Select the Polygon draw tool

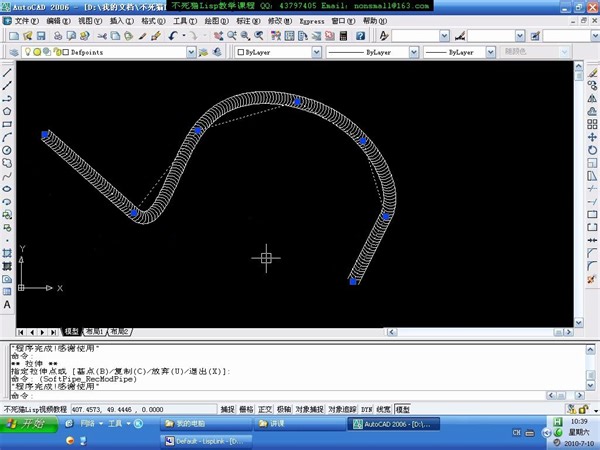tap(7, 111)
